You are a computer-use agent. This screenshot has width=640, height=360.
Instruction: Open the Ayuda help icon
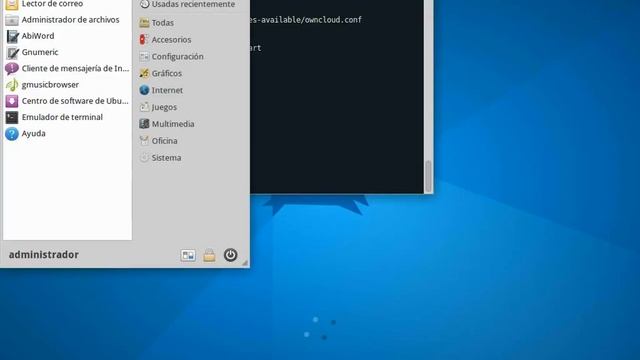click(12, 133)
